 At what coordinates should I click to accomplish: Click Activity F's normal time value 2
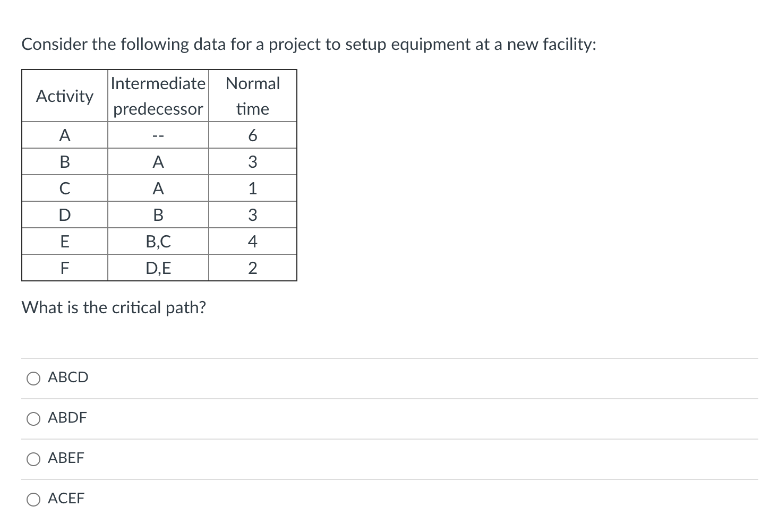(252, 268)
